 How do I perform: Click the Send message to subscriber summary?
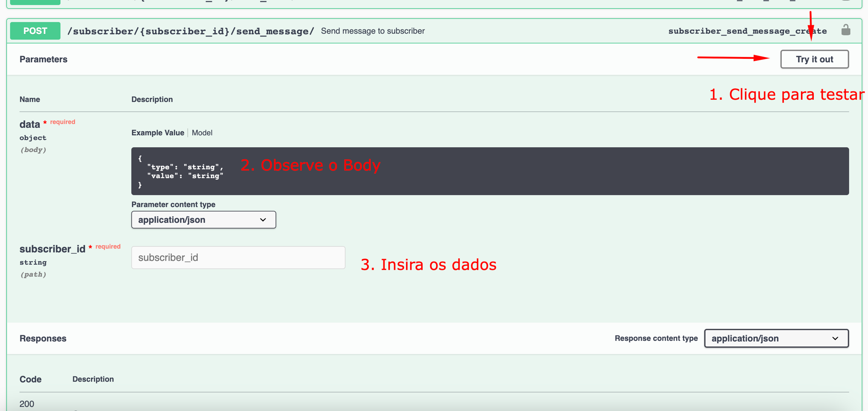pyautogui.click(x=373, y=31)
